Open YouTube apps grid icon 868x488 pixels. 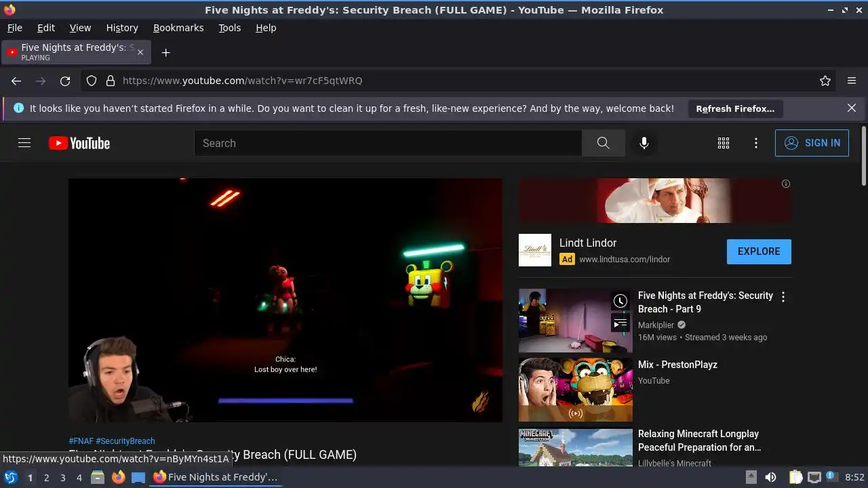tap(724, 143)
